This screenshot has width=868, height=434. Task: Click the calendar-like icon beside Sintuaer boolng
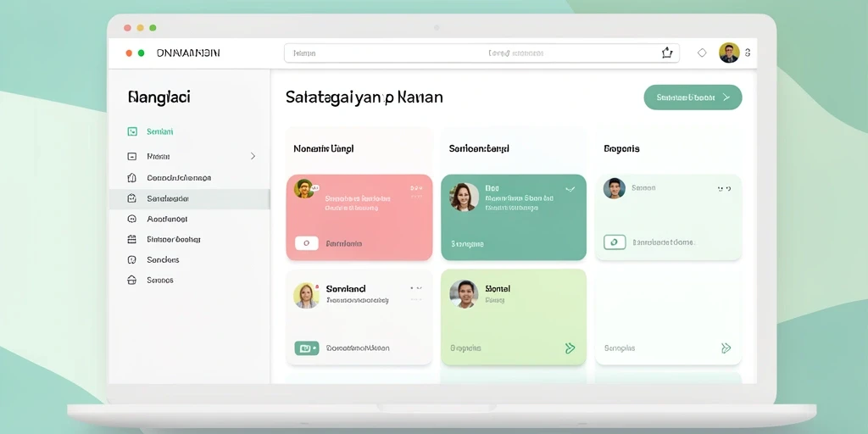(x=131, y=239)
